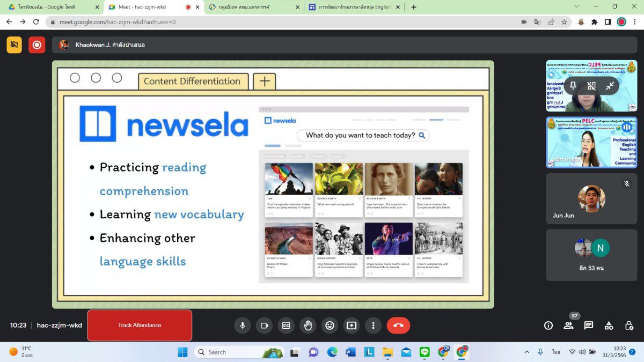Image resolution: width=644 pixels, height=362 pixels.
Task: Click the 'hac-zzjm-wkd' meeting code text
Action: coord(60,325)
